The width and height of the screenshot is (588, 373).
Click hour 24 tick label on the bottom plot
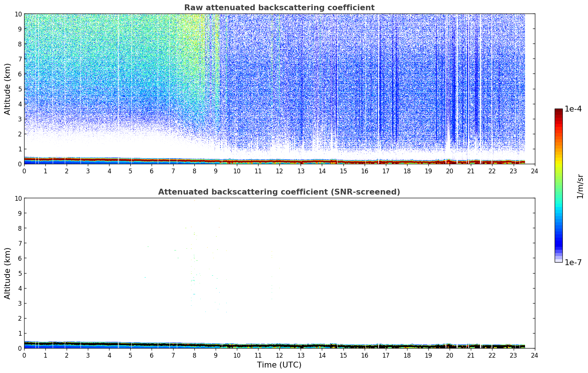click(x=535, y=355)
